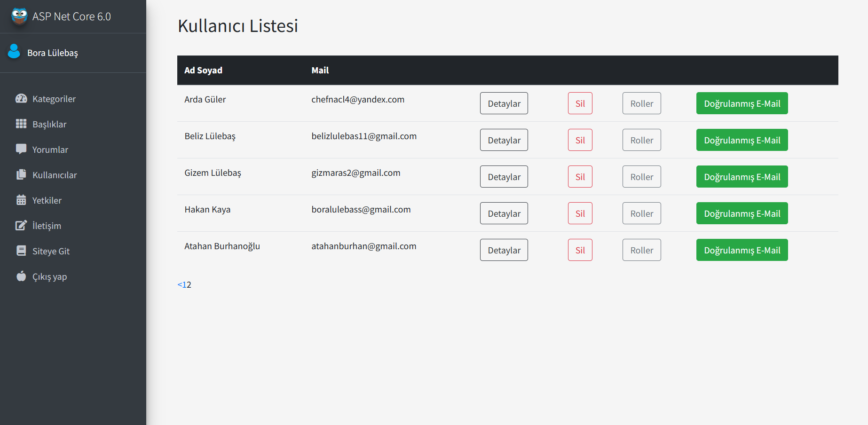Viewport: 868px width, 425px height.
Task: Go to previous page with < link
Action: [180, 284]
